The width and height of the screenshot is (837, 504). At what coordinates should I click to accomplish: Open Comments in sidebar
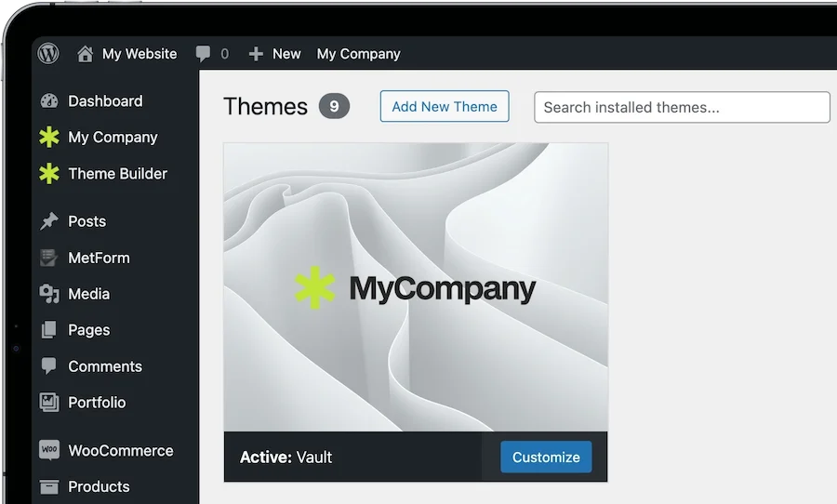(105, 366)
